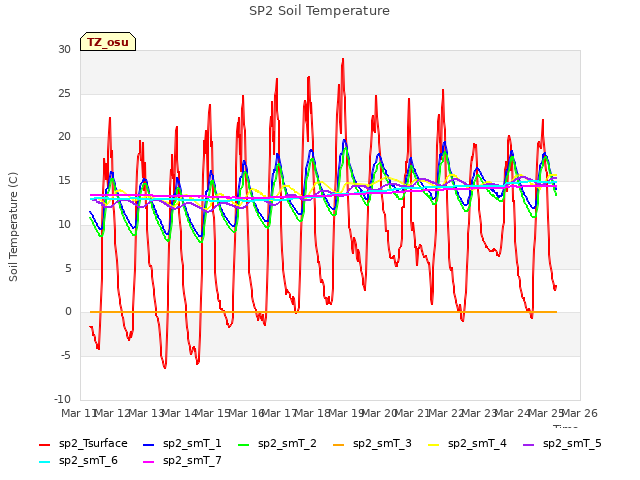
Task: Select the sp2_smT_2 legend entry text
Action: (x=287, y=444)
